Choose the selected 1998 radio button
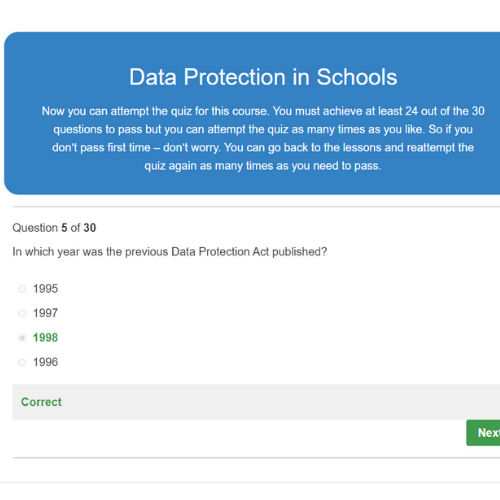This screenshot has width=500, height=500. click(22, 338)
